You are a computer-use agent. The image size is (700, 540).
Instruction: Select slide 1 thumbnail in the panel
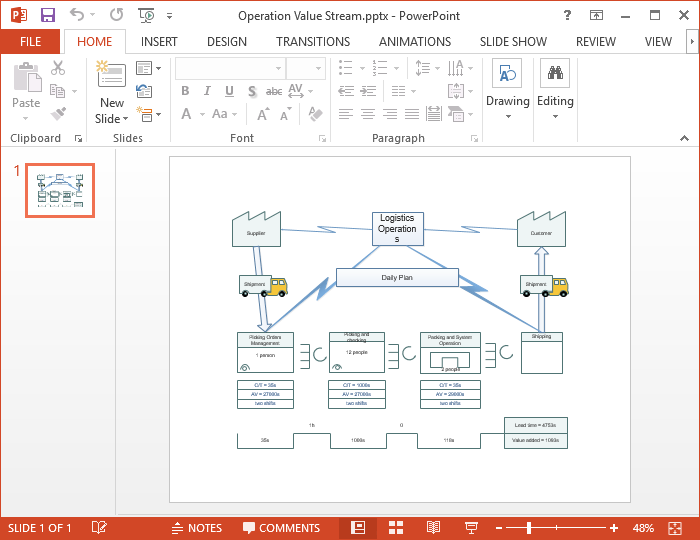(x=60, y=190)
